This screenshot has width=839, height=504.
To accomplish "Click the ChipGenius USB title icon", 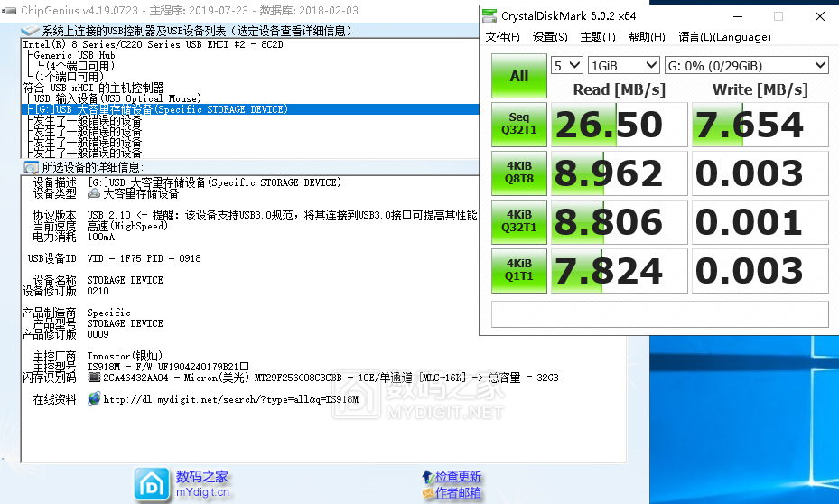I will pyautogui.click(x=9, y=11).
